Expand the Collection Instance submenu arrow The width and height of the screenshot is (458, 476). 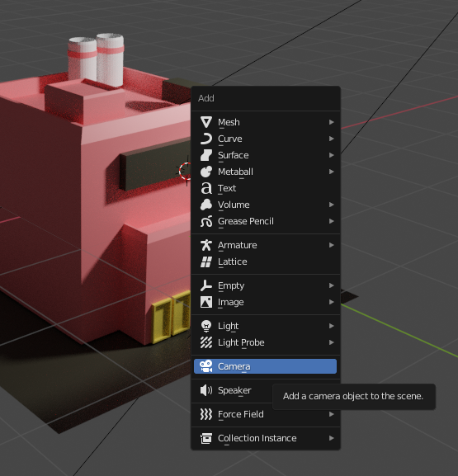point(332,438)
